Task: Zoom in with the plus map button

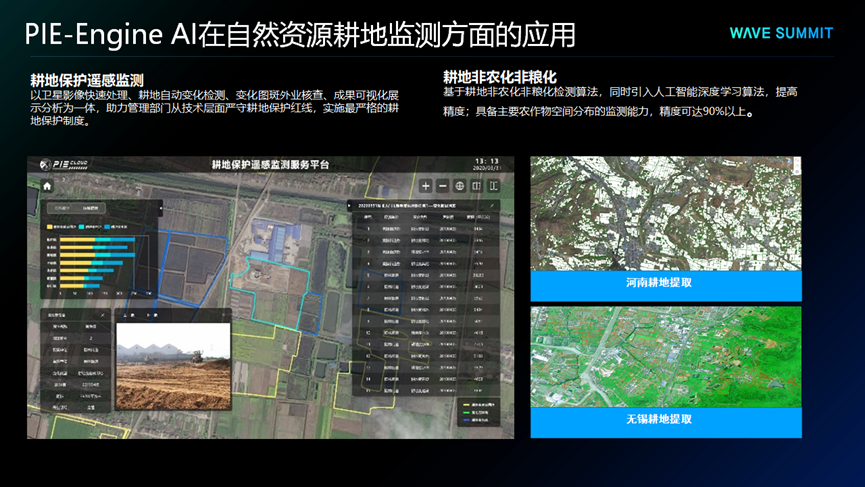Action: (425, 186)
